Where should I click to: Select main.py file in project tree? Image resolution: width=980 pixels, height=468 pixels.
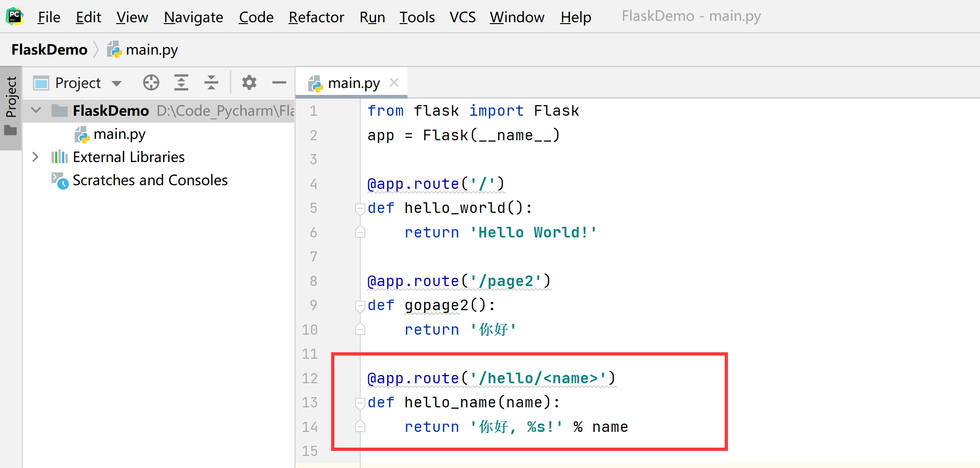click(119, 134)
